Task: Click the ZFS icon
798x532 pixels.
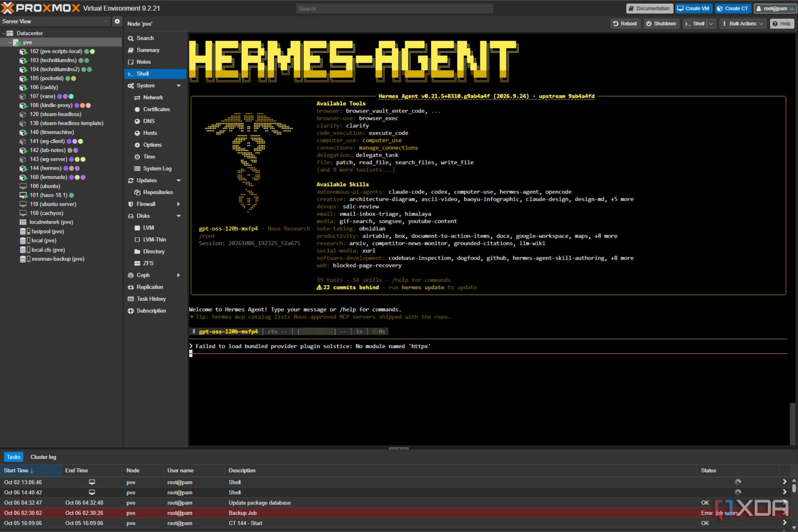Action: point(137,264)
